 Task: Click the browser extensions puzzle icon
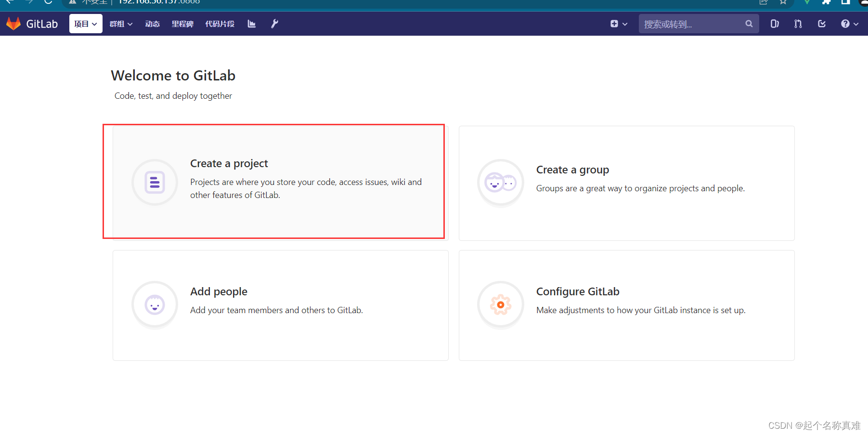pos(827,2)
